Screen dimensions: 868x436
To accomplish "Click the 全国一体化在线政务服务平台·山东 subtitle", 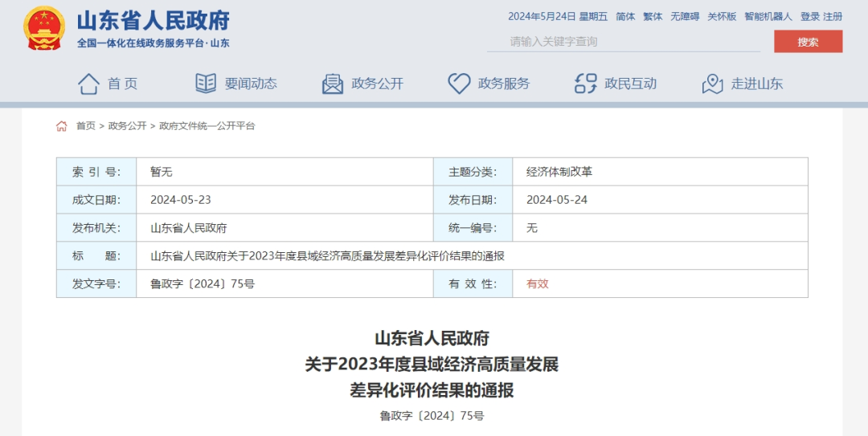I will coord(154,43).
